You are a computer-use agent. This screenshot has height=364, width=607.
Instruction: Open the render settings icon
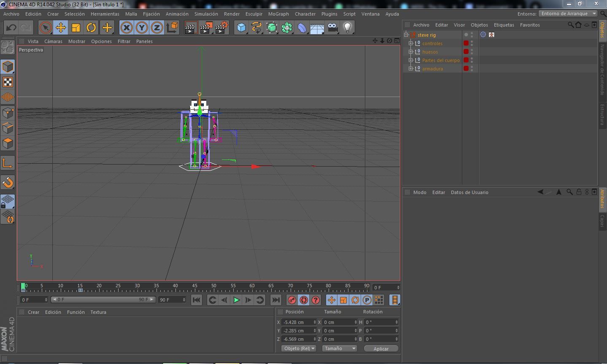click(x=222, y=28)
